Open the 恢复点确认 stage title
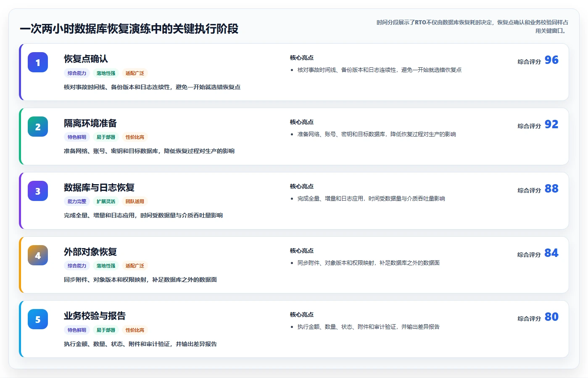This screenshot has width=588, height=378. pos(86,59)
